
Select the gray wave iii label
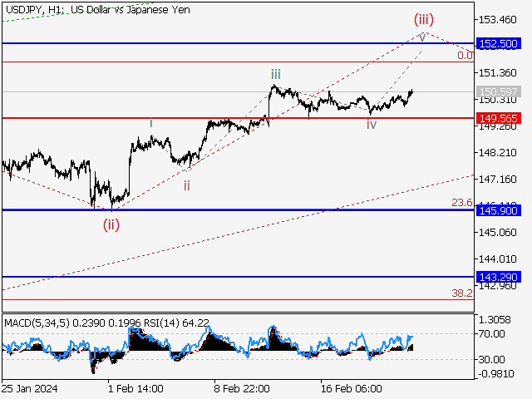(x=275, y=74)
